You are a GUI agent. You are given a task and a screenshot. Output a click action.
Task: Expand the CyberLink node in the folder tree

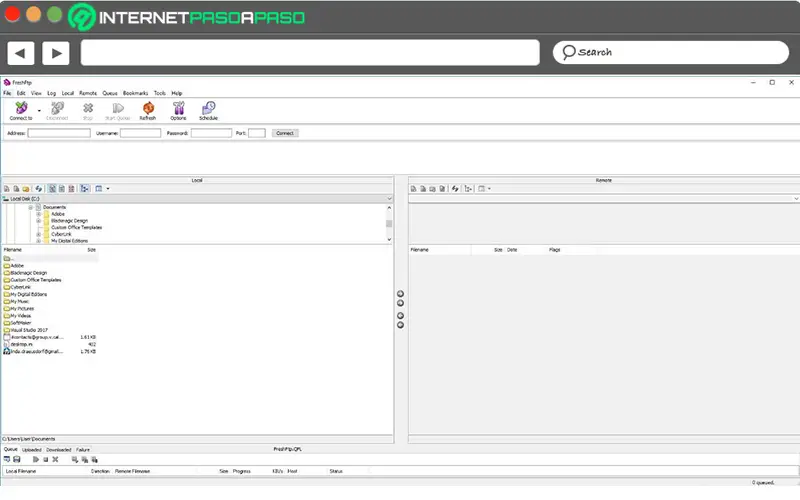[x=38, y=234]
